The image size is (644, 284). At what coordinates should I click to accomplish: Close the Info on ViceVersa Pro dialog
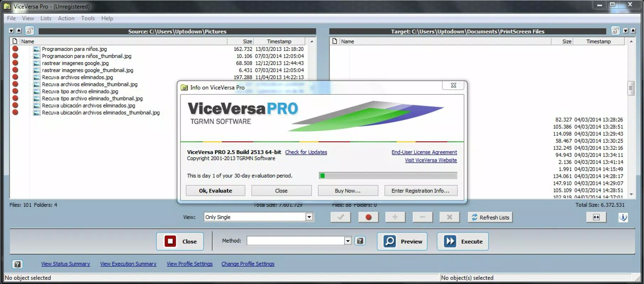tap(453, 85)
